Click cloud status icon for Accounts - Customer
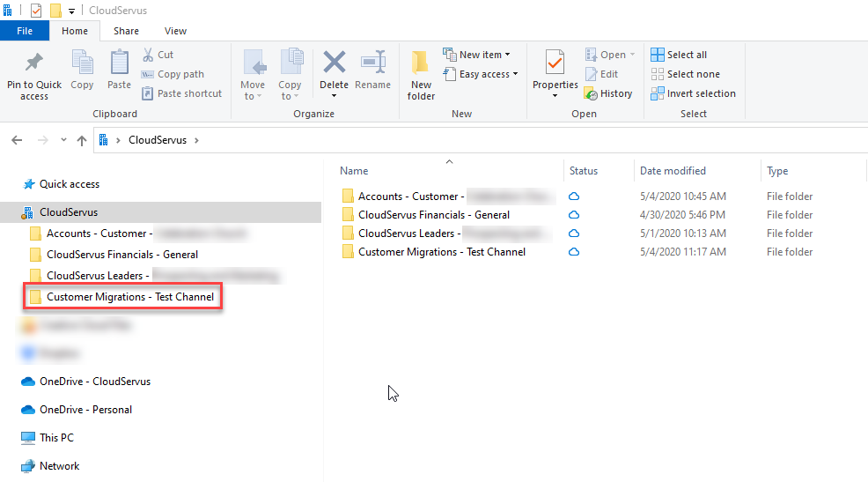This screenshot has width=868, height=482. point(574,197)
